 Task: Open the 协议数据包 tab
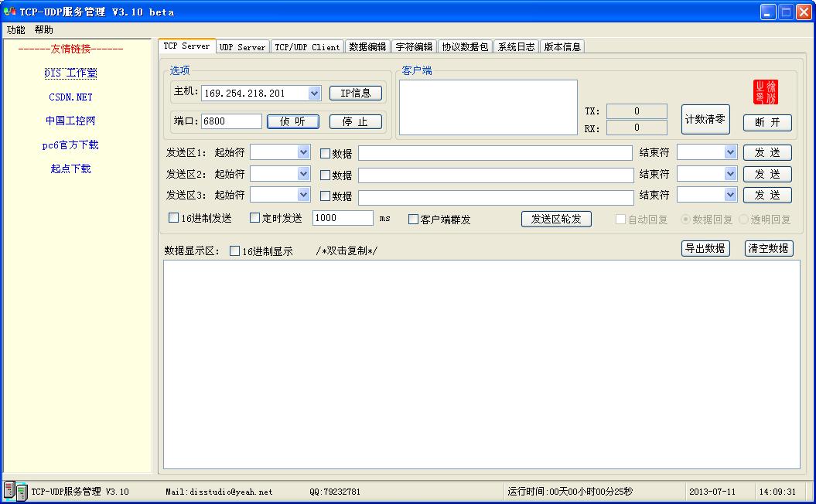[466, 47]
